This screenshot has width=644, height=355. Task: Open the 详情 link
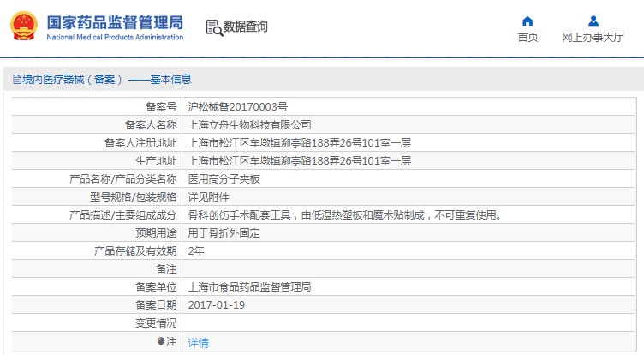199,342
